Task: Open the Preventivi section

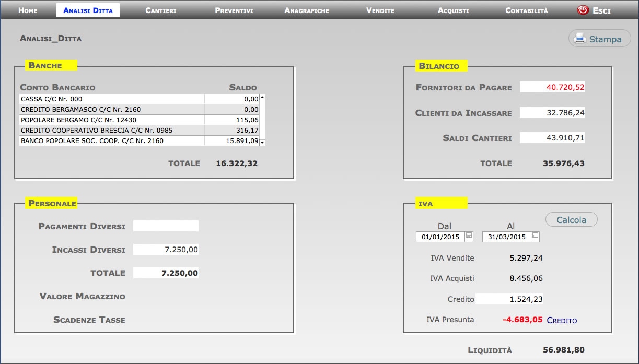Action: pos(234,10)
